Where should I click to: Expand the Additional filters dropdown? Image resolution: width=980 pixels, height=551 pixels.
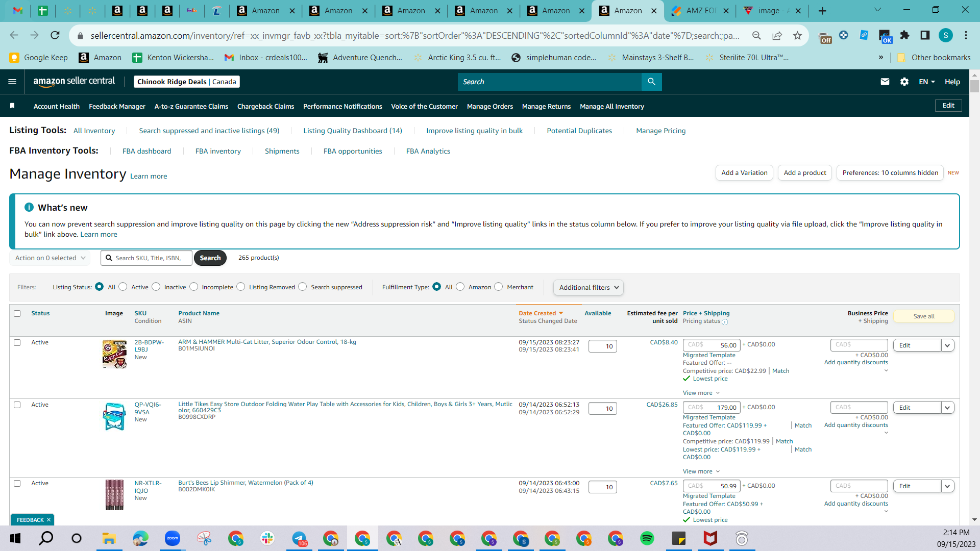[589, 287]
